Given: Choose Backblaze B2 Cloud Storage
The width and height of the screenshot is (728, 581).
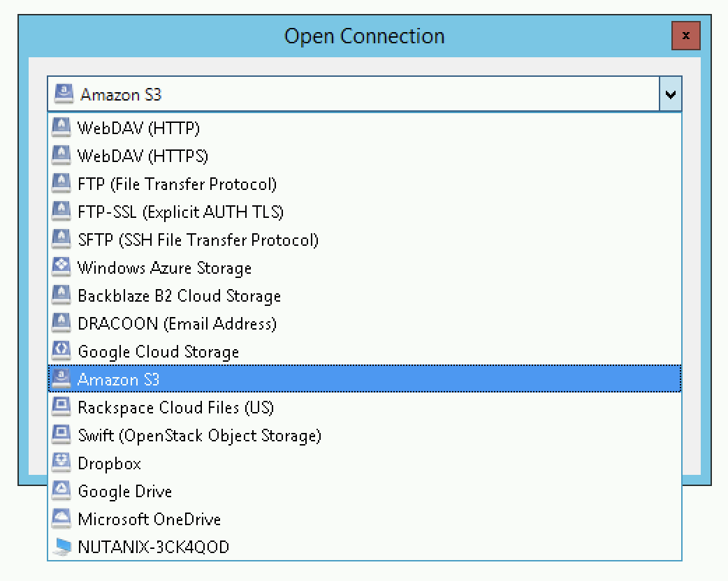Looking at the screenshot, I should pyautogui.click(x=365, y=295).
